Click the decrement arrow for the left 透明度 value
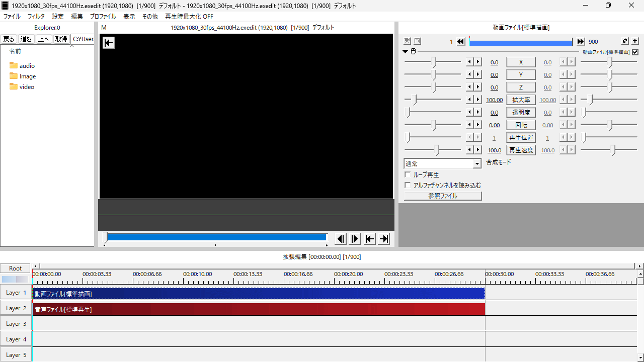Screen dimensions: 644x362 point(470,113)
